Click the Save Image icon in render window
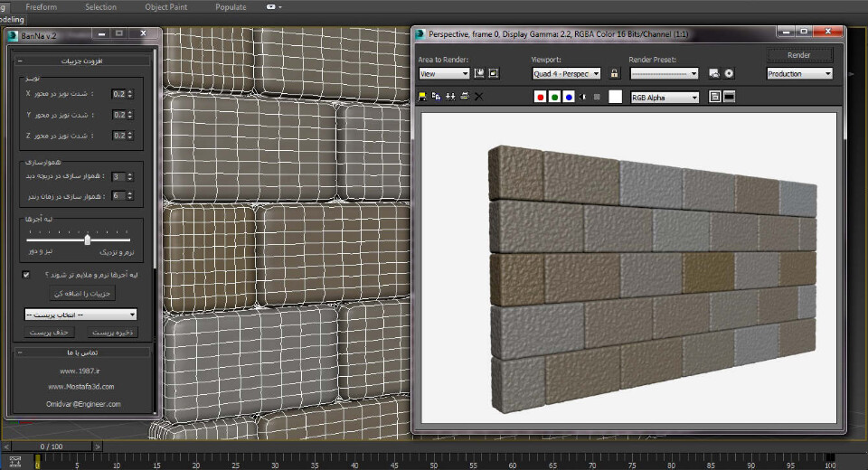This screenshot has width=868, height=470. coord(423,97)
